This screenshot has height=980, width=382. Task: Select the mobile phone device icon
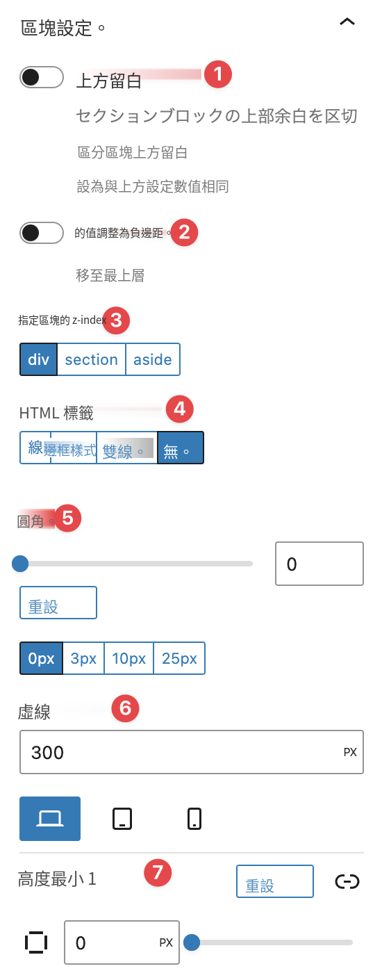194,819
